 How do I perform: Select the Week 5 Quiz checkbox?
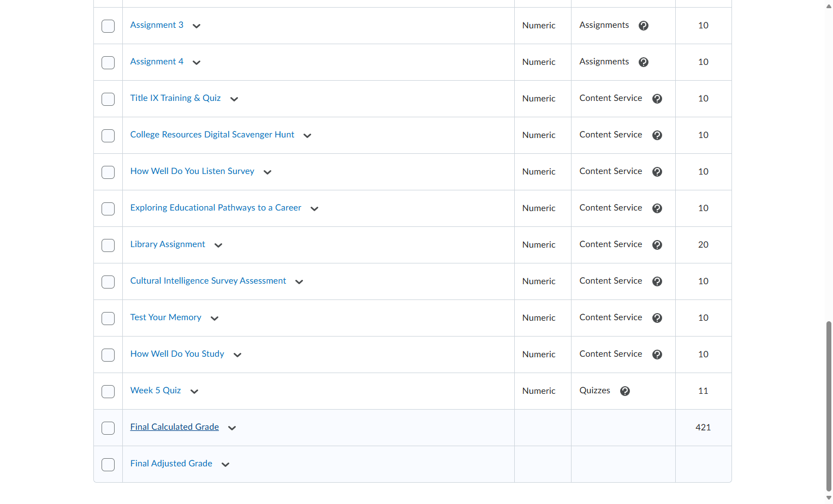[x=108, y=392]
